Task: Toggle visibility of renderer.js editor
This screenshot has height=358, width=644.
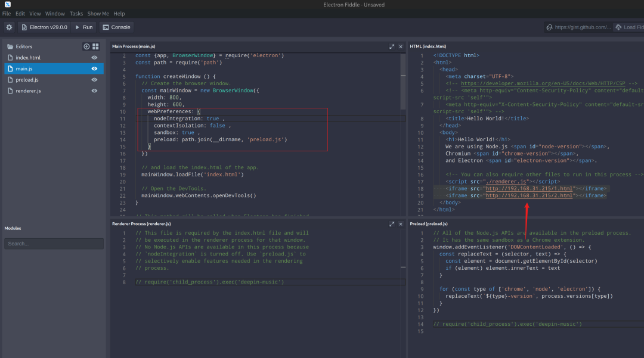Action: coord(94,91)
